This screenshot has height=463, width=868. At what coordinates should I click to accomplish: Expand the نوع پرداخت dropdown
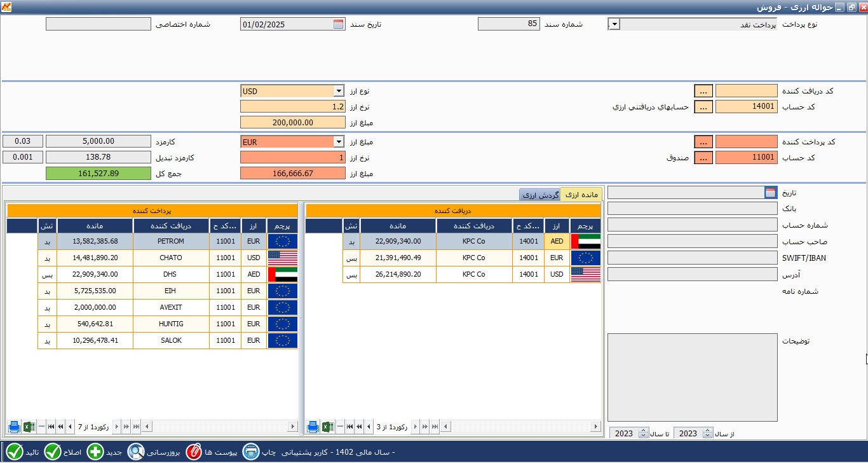click(614, 24)
